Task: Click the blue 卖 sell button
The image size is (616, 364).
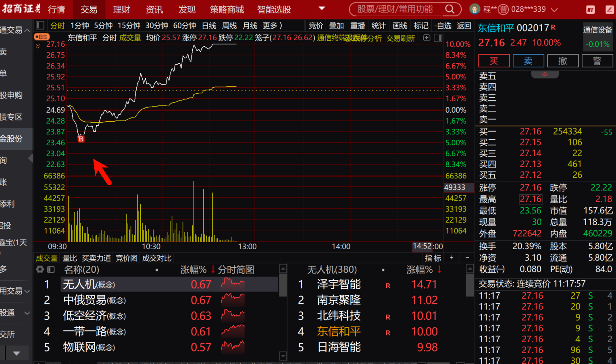Action: tap(528, 61)
